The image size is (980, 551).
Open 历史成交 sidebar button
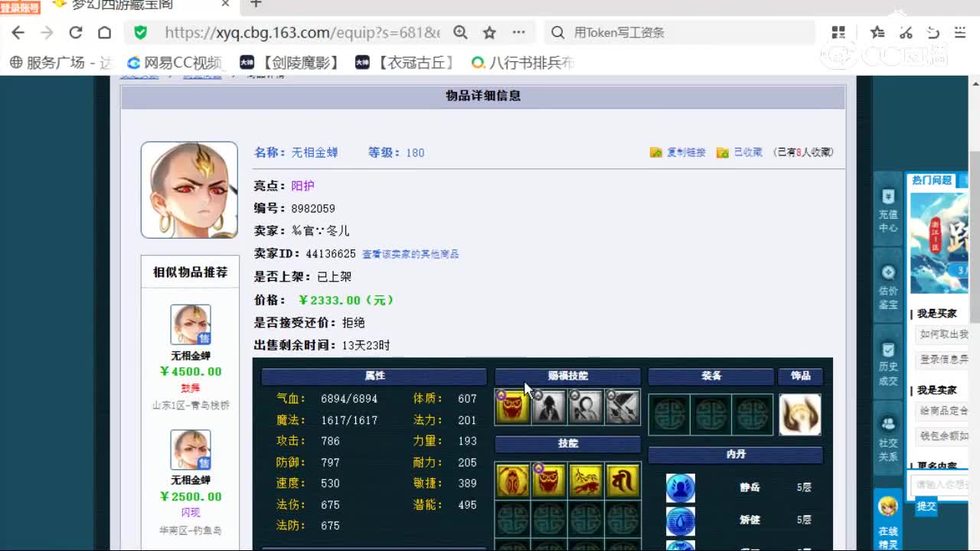pyautogui.click(x=888, y=364)
